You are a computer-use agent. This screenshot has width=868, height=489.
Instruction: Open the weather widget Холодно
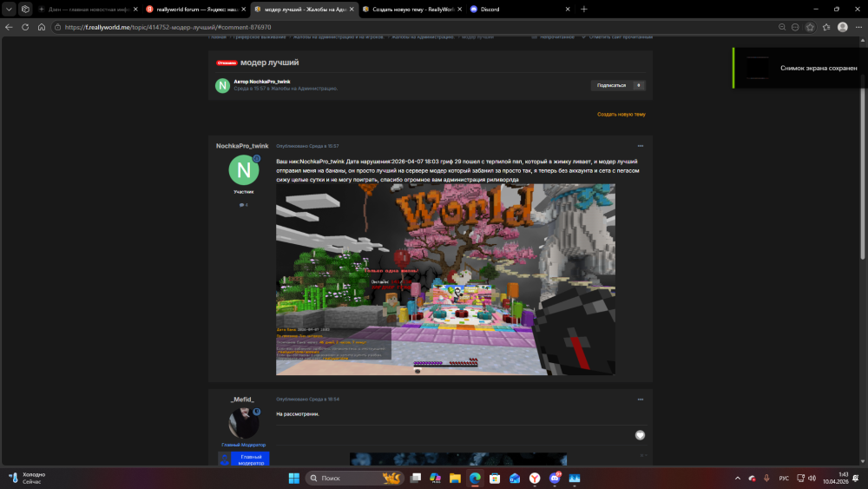pyautogui.click(x=29, y=478)
